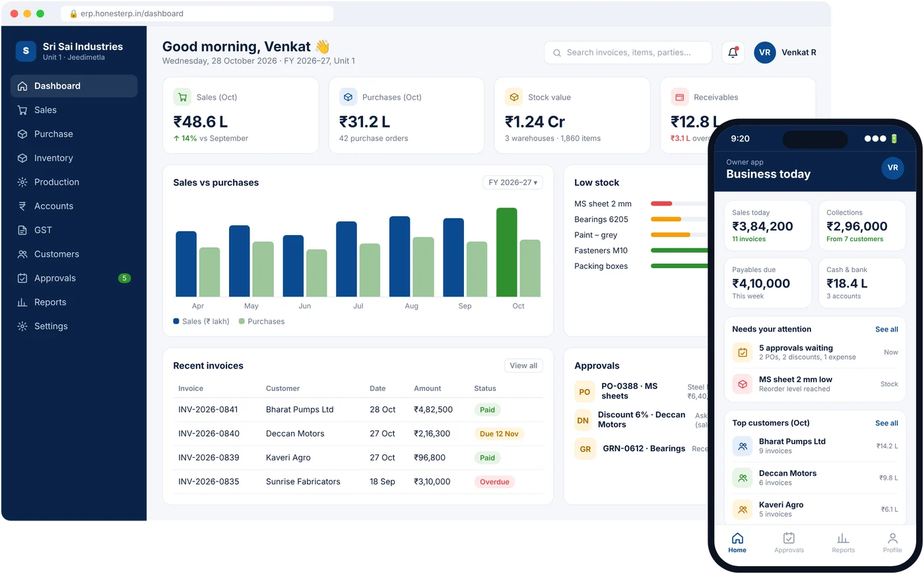Viewport: 924px width, 574px height.
Task: Click the GR badge for GRN-0612
Action: [x=585, y=448]
